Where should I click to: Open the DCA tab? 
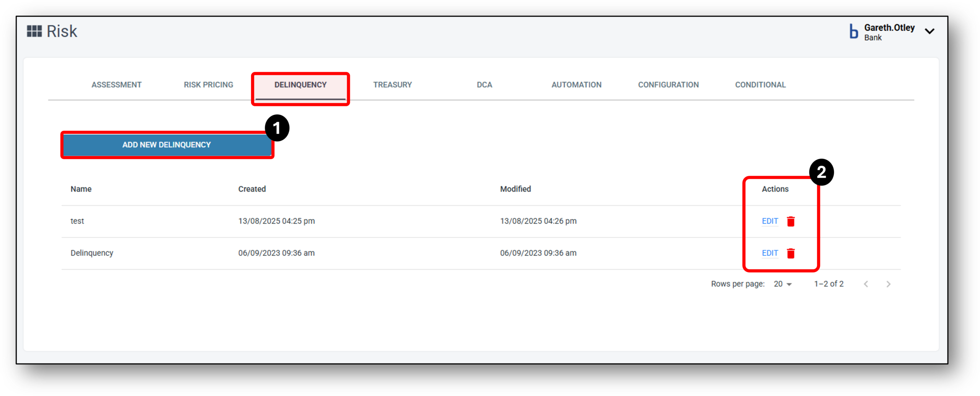pyautogui.click(x=484, y=85)
